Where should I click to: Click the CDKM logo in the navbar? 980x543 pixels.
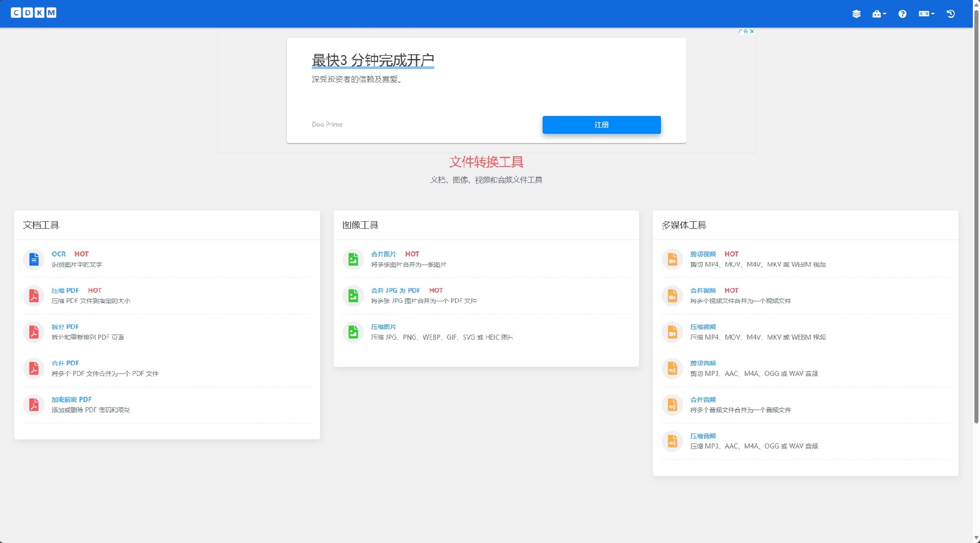pyautogui.click(x=34, y=13)
